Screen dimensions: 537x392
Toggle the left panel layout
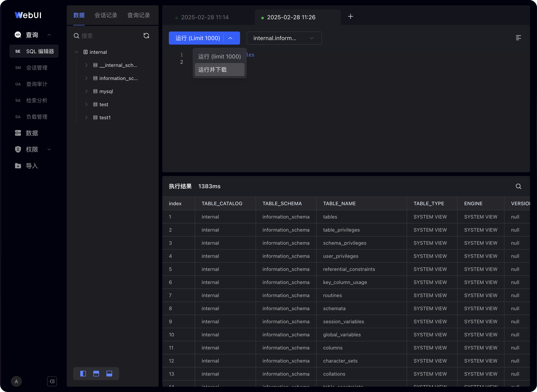click(83, 374)
